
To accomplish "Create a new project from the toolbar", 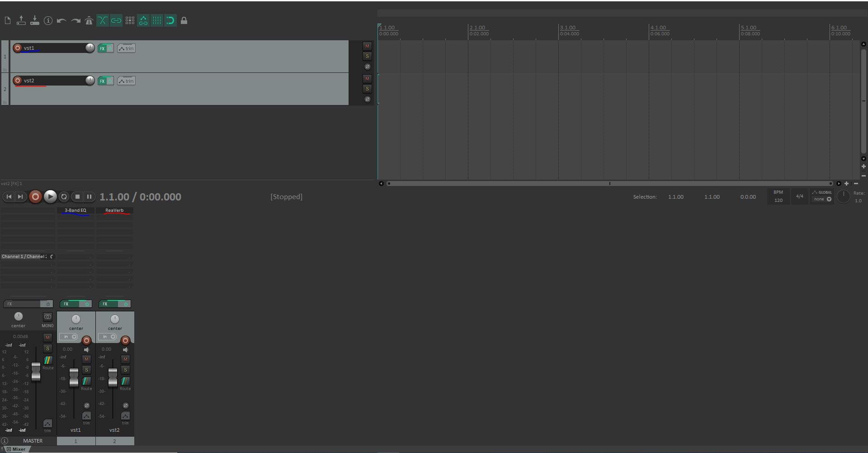I will [8, 20].
